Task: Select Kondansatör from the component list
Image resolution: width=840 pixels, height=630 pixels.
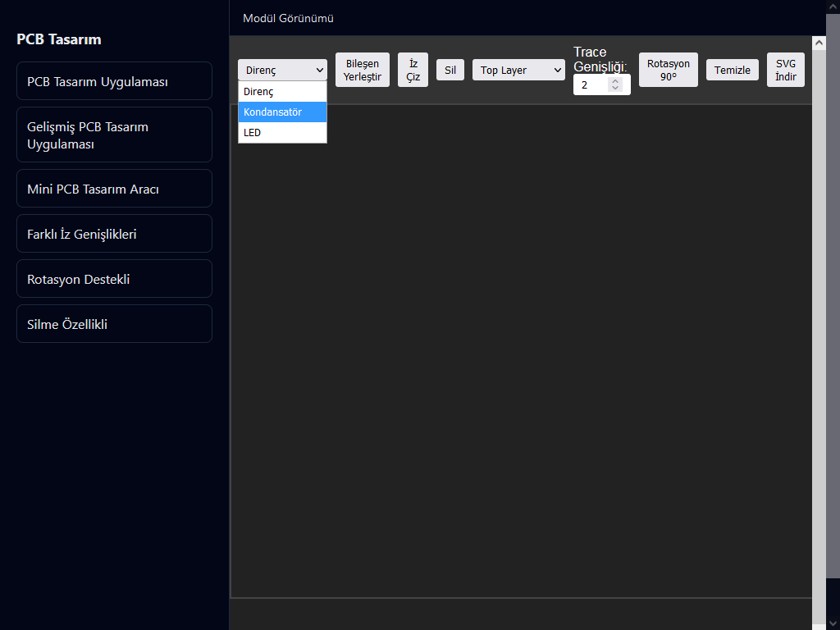Action: (282, 112)
